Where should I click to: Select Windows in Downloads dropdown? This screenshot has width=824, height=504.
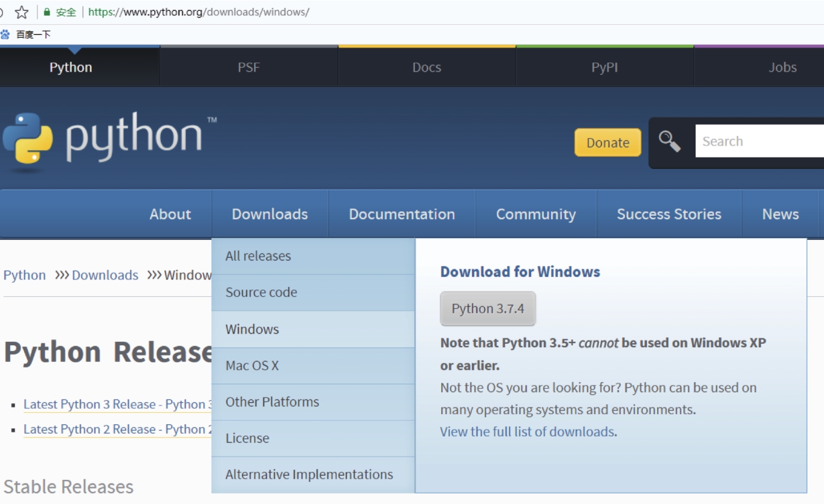click(313, 329)
